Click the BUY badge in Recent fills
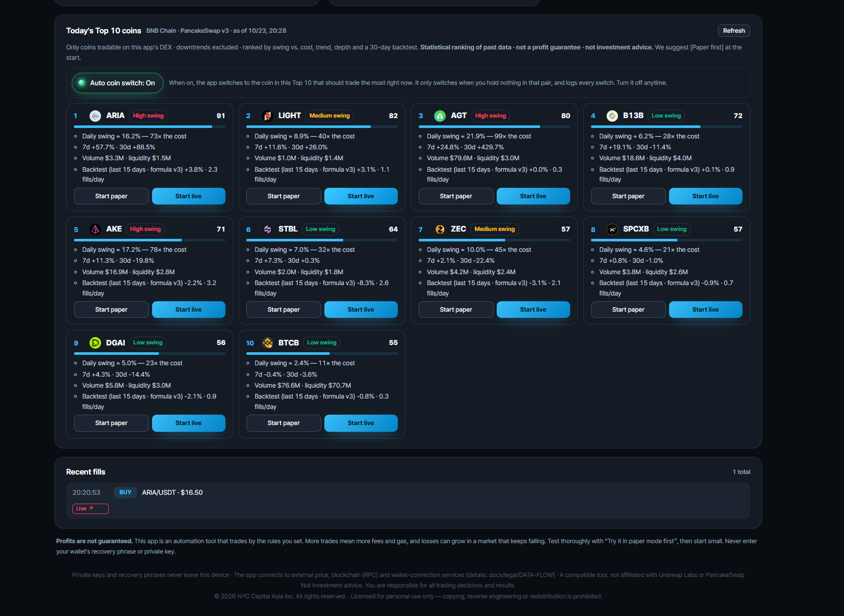Image resolution: width=844 pixels, height=616 pixels. [125, 492]
